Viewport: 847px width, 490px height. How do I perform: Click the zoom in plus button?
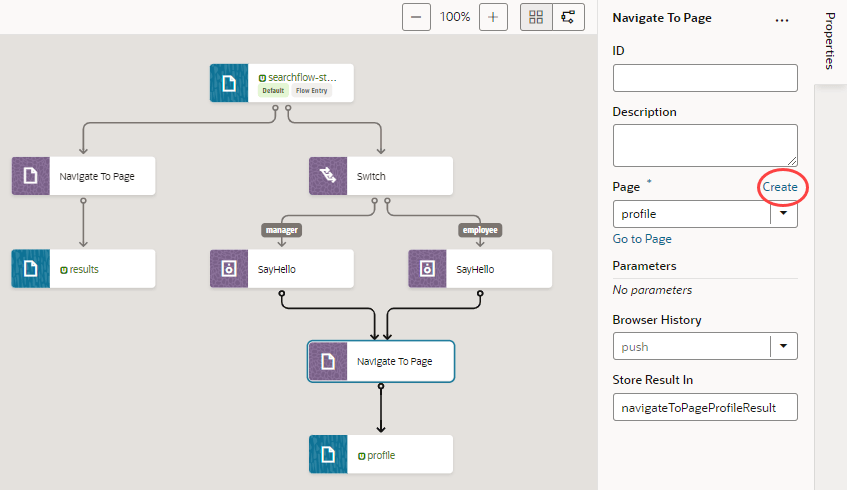pyautogui.click(x=493, y=17)
